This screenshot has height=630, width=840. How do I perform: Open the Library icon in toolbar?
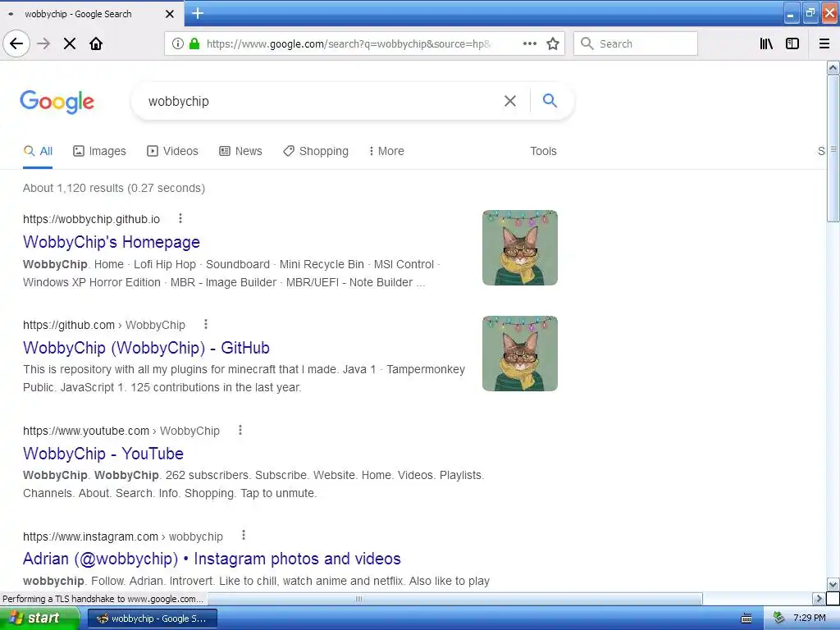coord(766,43)
